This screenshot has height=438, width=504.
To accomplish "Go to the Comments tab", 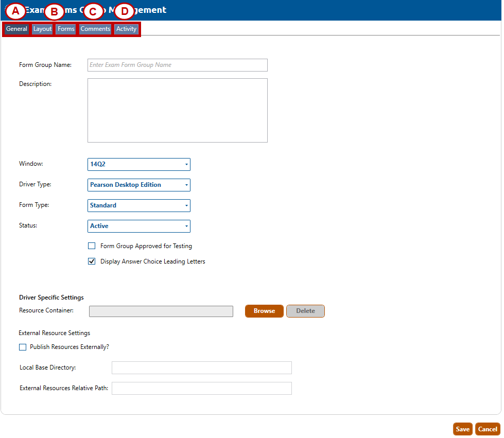I will tap(95, 29).
